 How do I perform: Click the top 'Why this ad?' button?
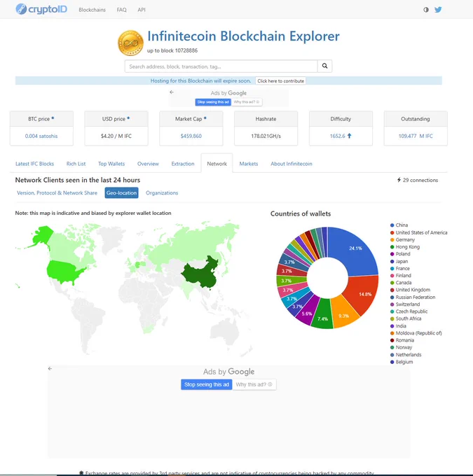pyautogui.click(x=247, y=102)
